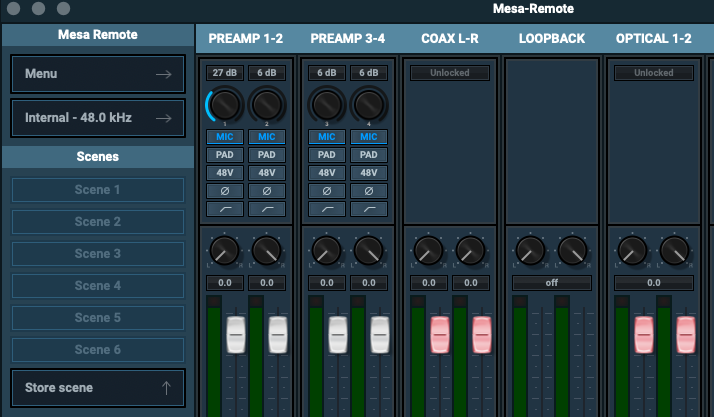Toggle phase invert on preamp channel 4
The image size is (714, 417).
pyautogui.click(x=369, y=191)
